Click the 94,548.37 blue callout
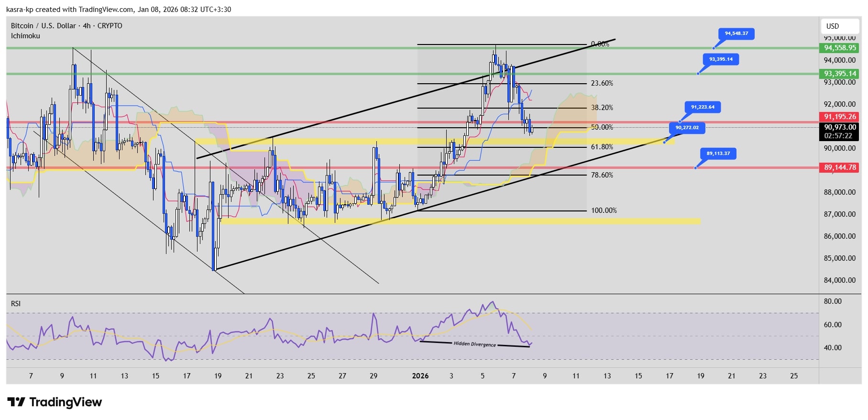Viewport: 868px width, 420px height. tap(736, 33)
